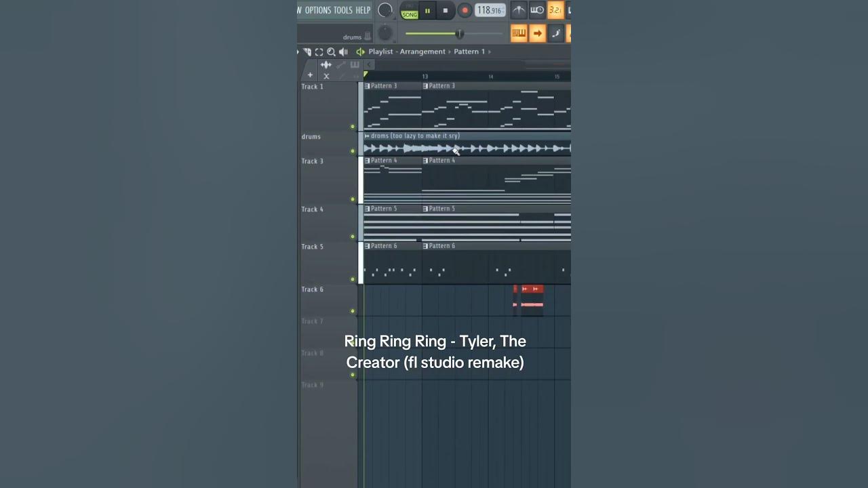Click the master volume knob
This screenshot has height=488, width=868.
pos(385,10)
